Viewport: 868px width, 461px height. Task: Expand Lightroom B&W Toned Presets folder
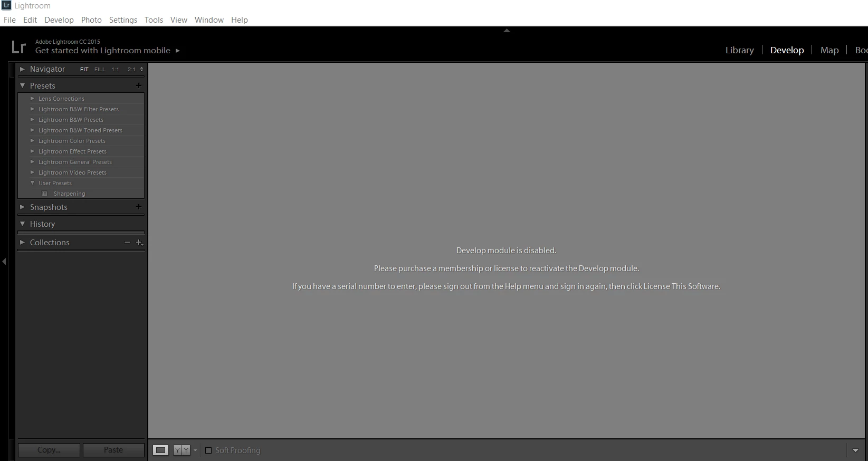[x=33, y=130]
